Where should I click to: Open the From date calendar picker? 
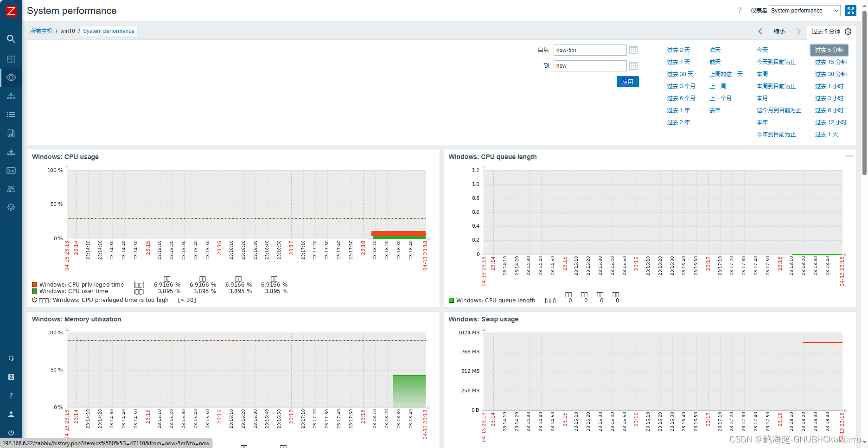pyautogui.click(x=633, y=50)
